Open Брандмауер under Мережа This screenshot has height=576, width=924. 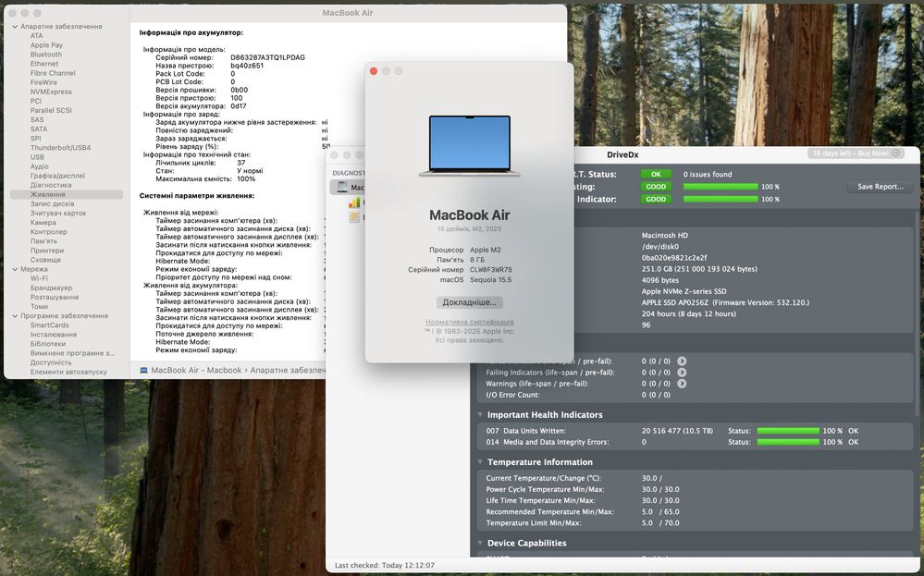point(51,288)
